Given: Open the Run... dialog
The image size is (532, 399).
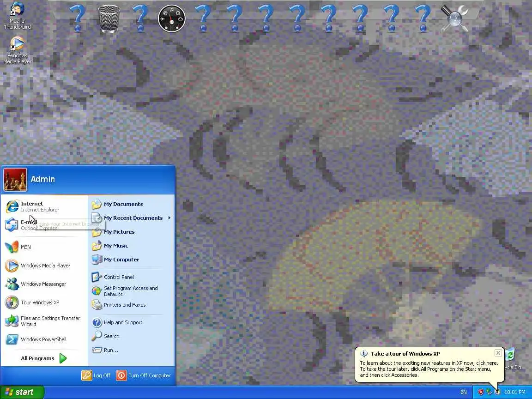Looking at the screenshot, I should [x=131, y=350].
